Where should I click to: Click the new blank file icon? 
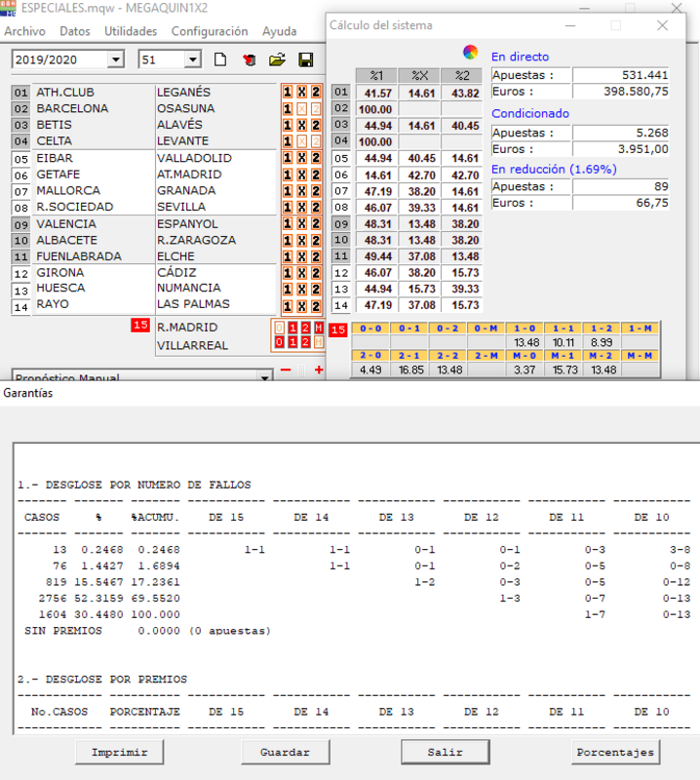coord(220,59)
